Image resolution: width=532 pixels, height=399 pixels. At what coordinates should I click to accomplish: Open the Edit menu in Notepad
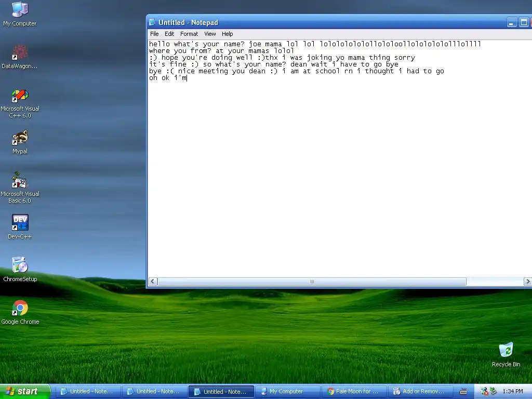[x=169, y=34]
